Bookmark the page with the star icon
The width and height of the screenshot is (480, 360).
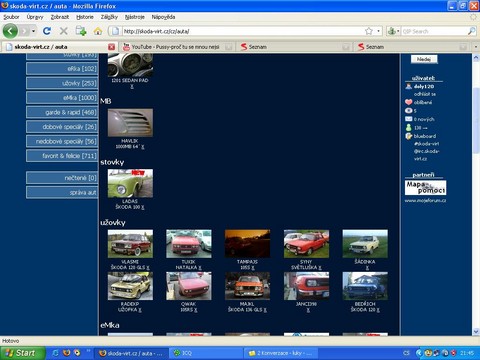[369, 31]
